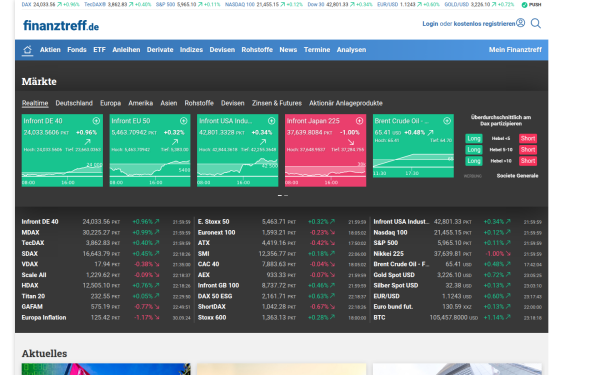Open the Devisen menu in navigation bar
The height and width of the screenshot is (375, 600).
pos(222,50)
